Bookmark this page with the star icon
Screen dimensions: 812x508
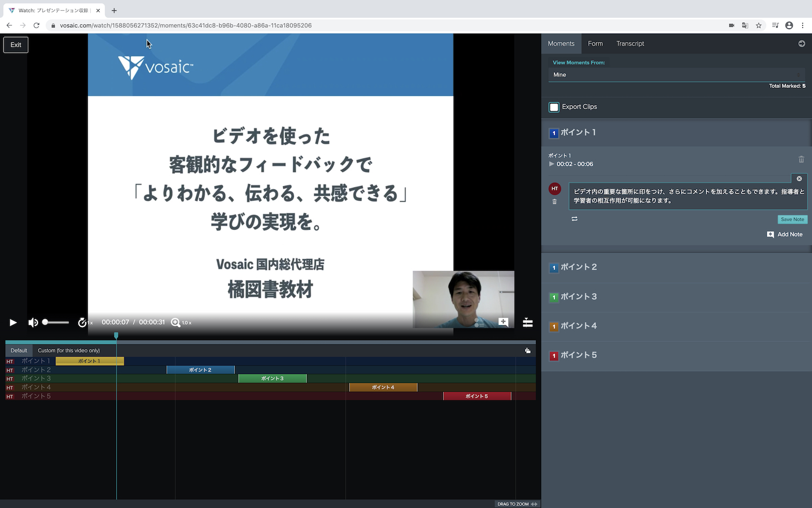point(759,25)
